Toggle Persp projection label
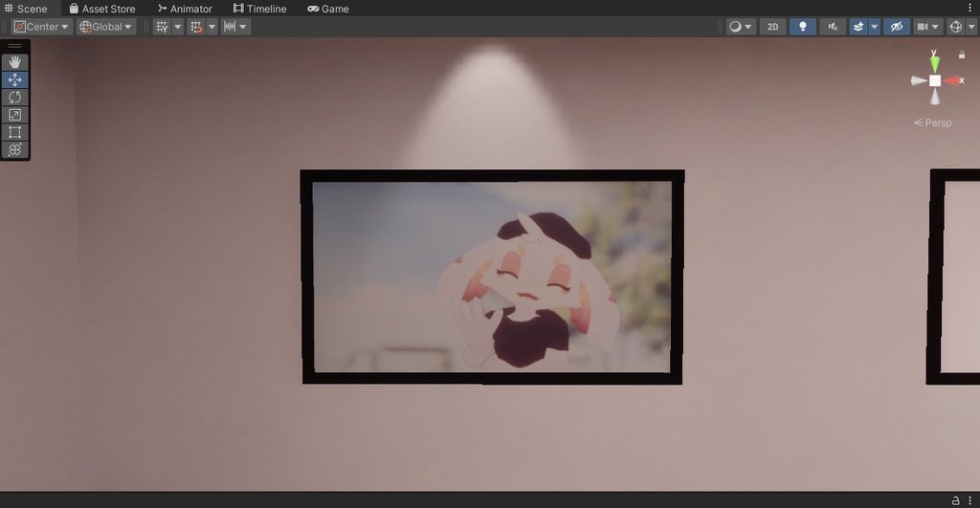The height and width of the screenshot is (508, 980). click(x=933, y=123)
